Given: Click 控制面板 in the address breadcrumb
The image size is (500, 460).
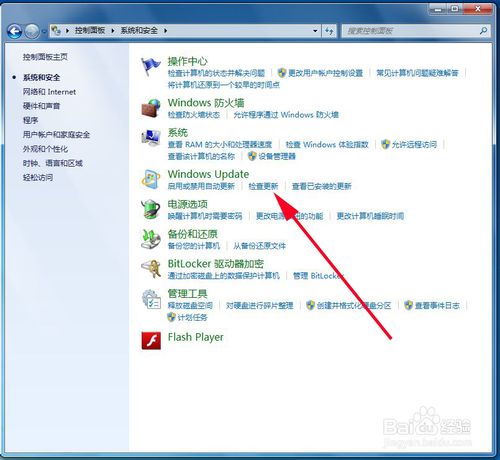Looking at the screenshot, I should coord(90,31).
